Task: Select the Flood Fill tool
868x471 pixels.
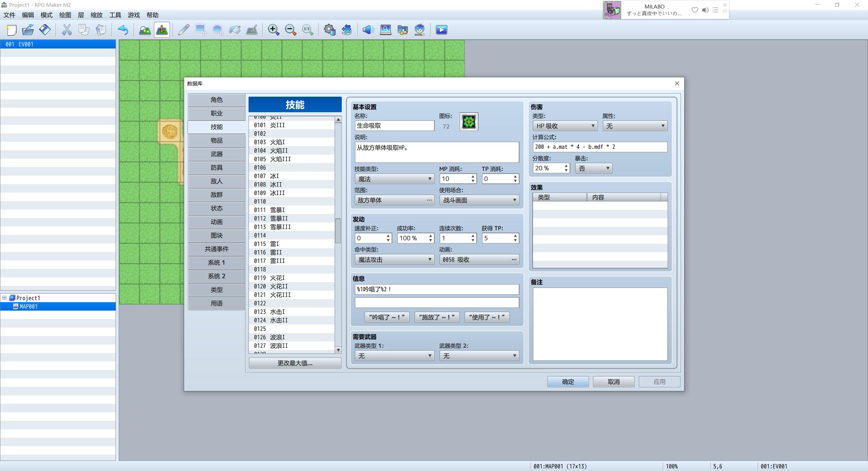Action: tap(235, 30)
